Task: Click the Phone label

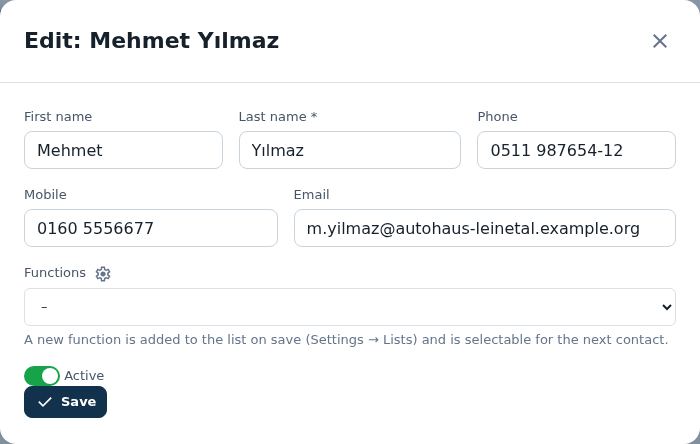Action: pos(497,116)
